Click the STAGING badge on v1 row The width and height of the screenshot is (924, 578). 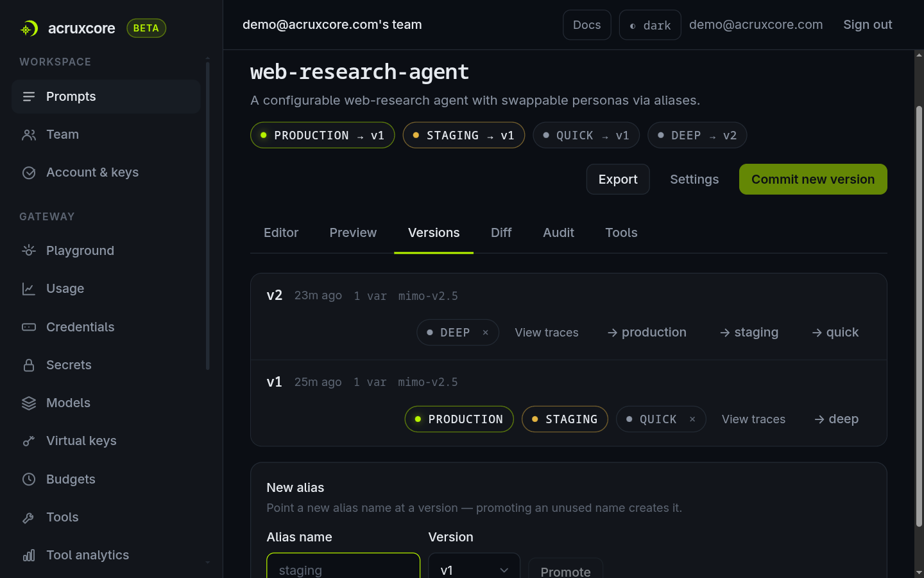pyautogui.click(x=565, y=419)
